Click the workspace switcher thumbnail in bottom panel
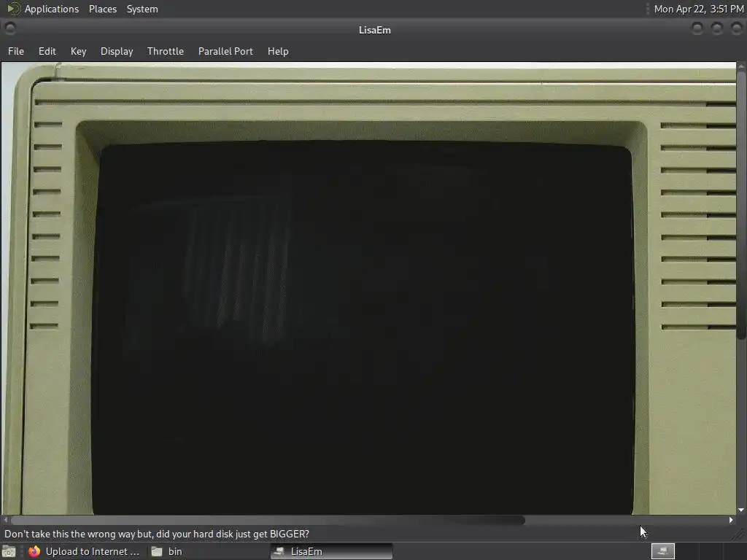The width and height of the screenshot is (747, 560). point(662,551)
